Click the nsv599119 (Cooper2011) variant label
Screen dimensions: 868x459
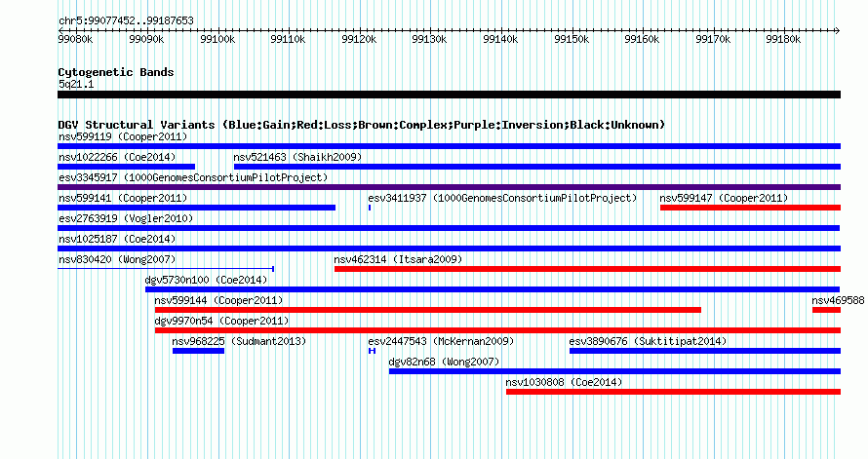point(123,136)
